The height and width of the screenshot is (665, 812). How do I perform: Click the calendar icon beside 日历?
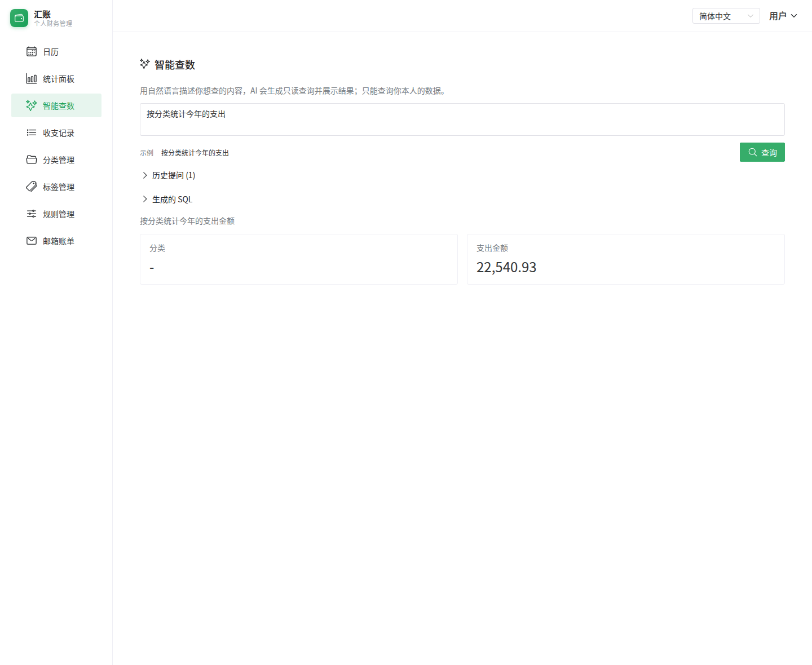pos(32,52)
